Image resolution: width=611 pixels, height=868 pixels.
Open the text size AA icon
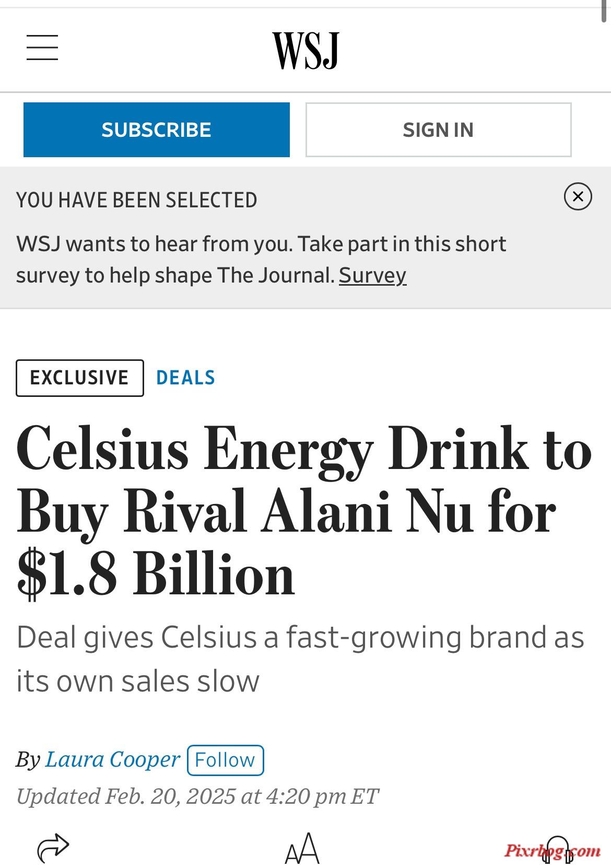pos(302,848)
